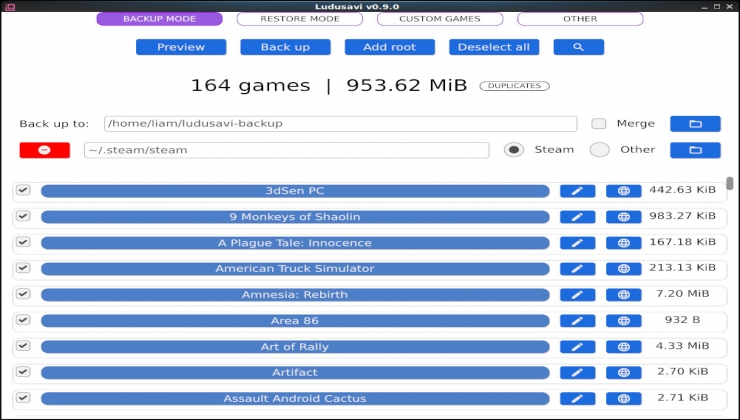The image size is (740, 420).
Task: Click the game list vertical scrollbar
Action: pyautogui.click(x=730, y=183)
